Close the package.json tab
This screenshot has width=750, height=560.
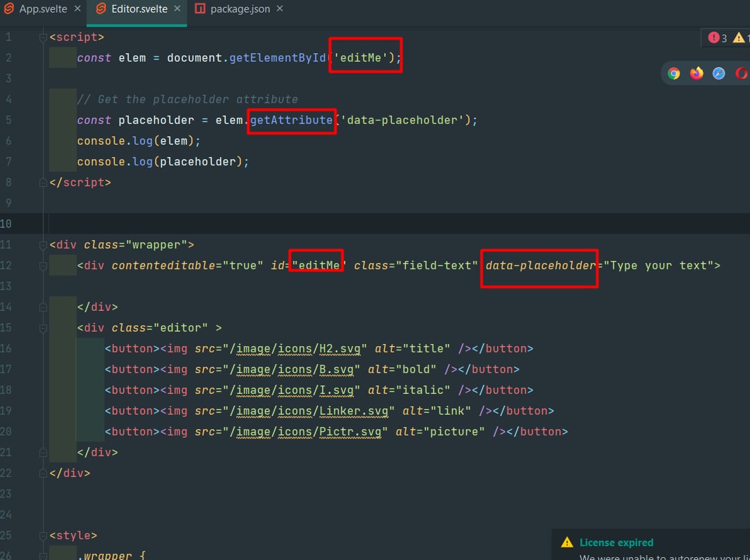(x=280, y=8)
